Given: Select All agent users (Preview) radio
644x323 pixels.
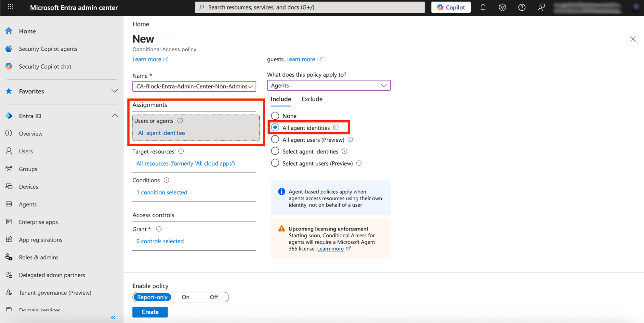Looking at the screenshot, I should coord(275,140).
